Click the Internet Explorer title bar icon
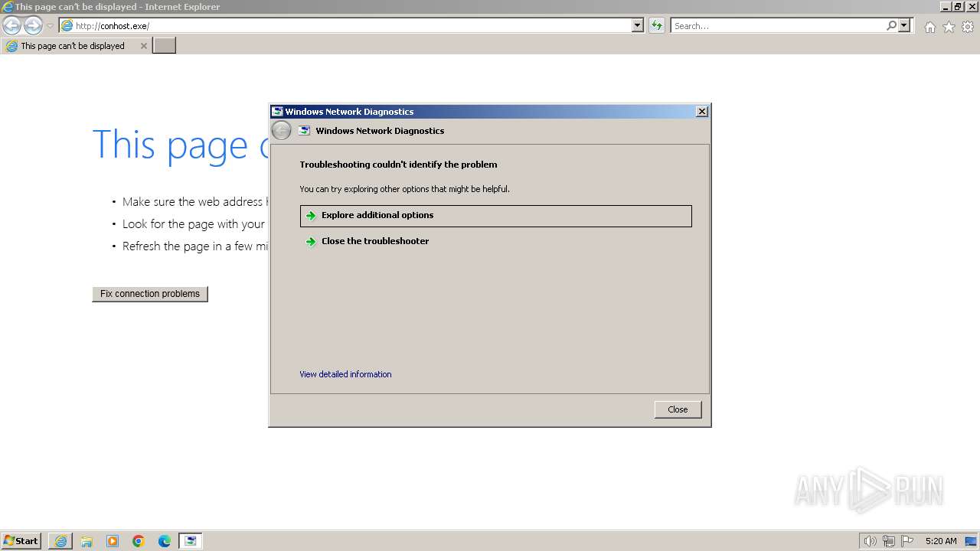Screen dimensions: 980x551 pos(8,7)
